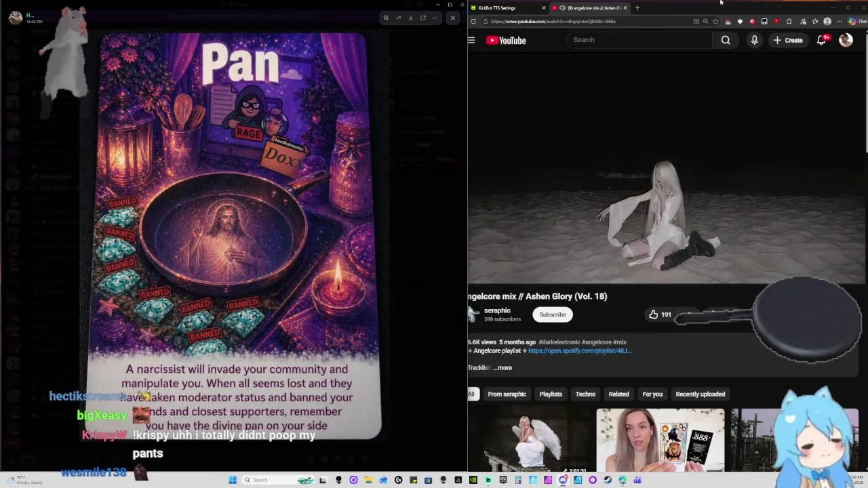Open Discord from the taskbar
This screenshot has width=868, height=488.
[x=564, y=480]
